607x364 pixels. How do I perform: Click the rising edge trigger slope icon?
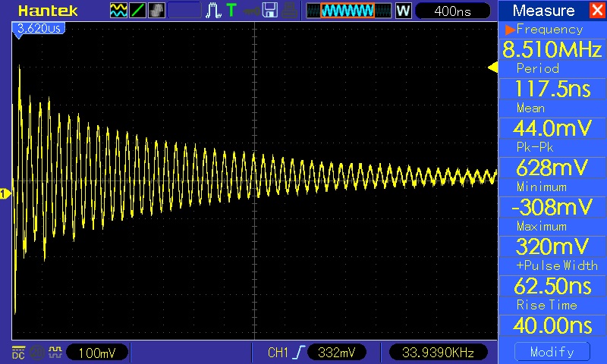299,353
